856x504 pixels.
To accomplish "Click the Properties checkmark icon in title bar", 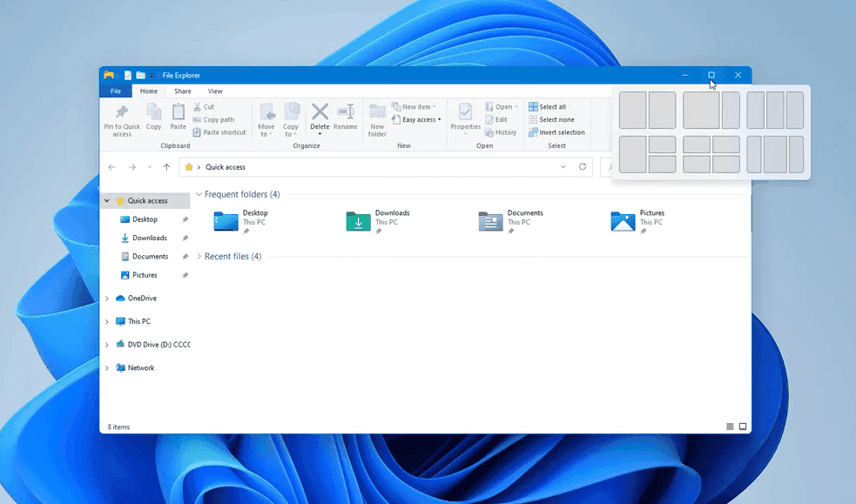I will (x=127, y=75).
